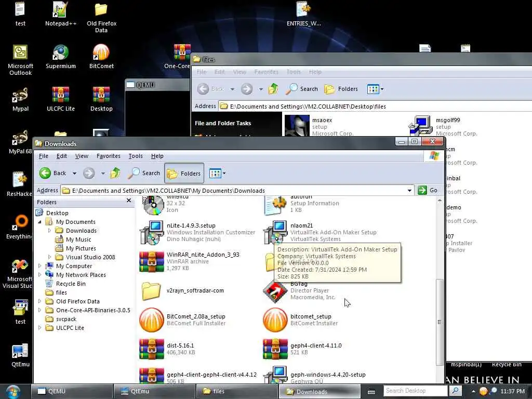Image resolution: width=532 pixels, height=399 pixels.
Task: Show hidden system tray icons arrow
Action: click(x=473, y=391)
